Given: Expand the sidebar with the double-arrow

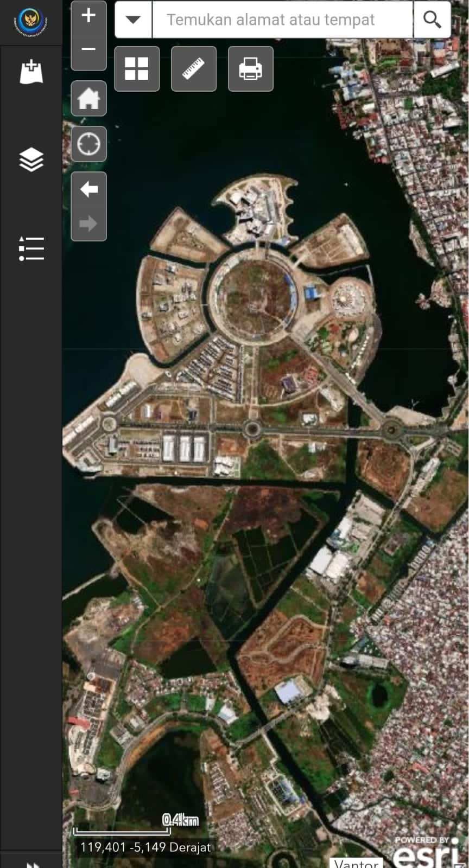Looking at the screenshot, I should (31, 864).
